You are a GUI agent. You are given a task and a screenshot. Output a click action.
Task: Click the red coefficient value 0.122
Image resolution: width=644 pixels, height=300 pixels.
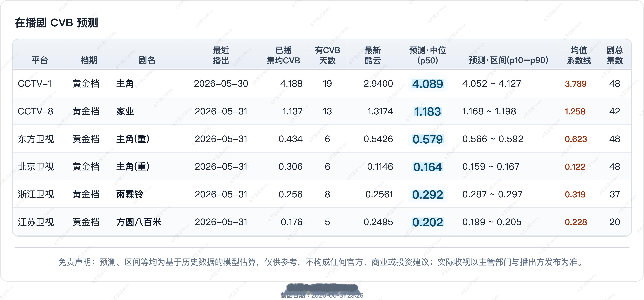tap(575, 167)
